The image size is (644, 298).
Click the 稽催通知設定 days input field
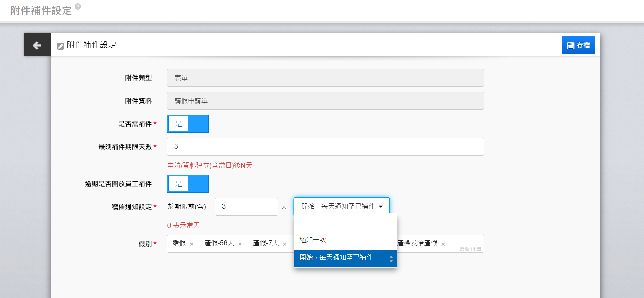click(246, 206)
